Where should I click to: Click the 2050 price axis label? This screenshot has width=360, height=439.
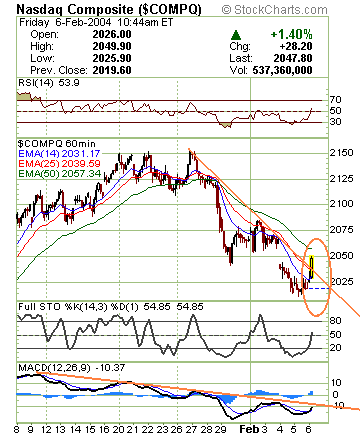pyautogui.click(x=341, y=256)
